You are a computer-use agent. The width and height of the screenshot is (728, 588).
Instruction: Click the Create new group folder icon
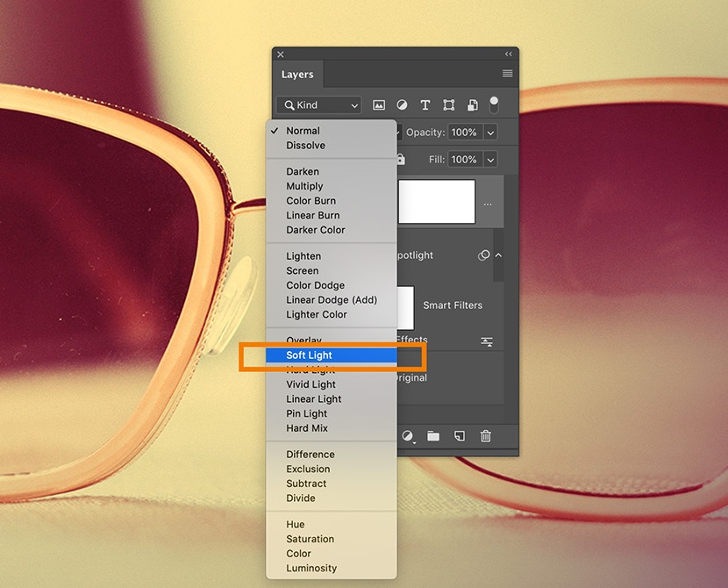(433, 436)
